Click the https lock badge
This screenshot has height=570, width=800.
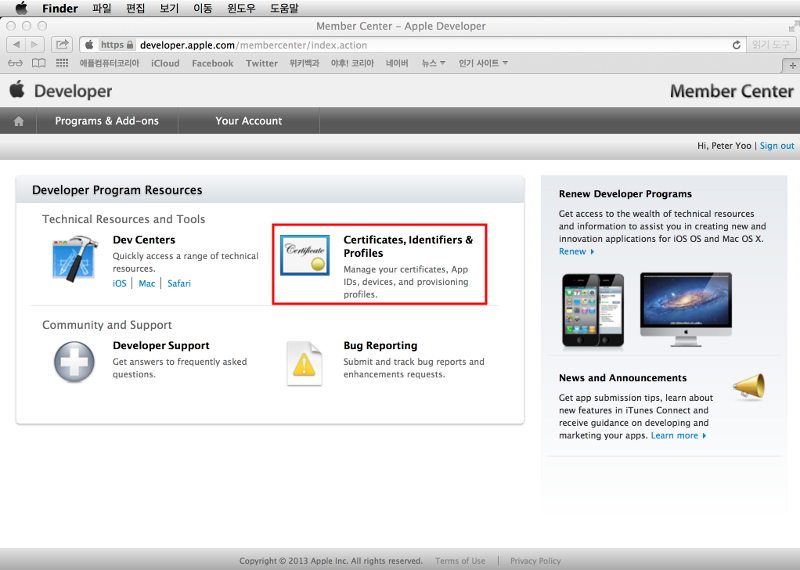click(x=117, y=45)
